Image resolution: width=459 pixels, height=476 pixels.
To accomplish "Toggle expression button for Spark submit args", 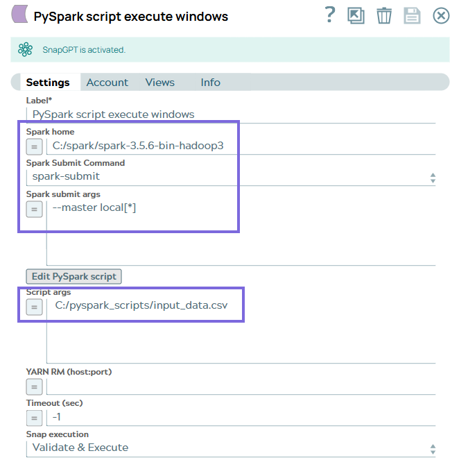I will (x=34, y=208).
